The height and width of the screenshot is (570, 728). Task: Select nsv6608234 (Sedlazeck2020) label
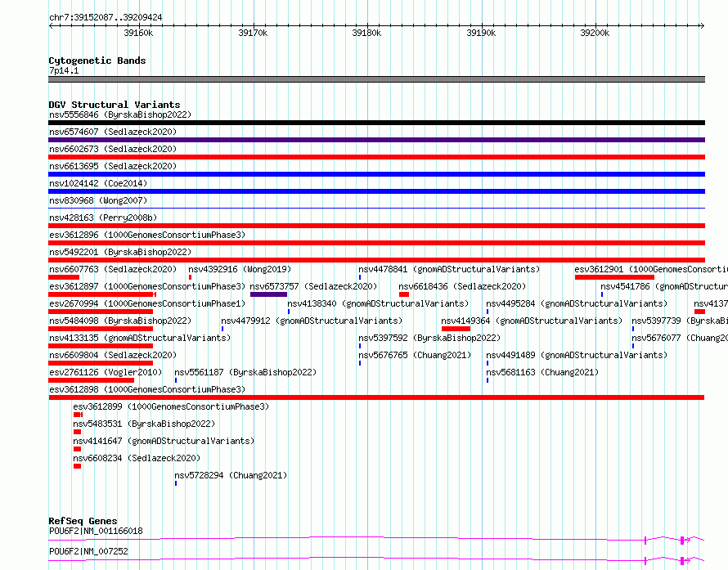coord(137,458)
